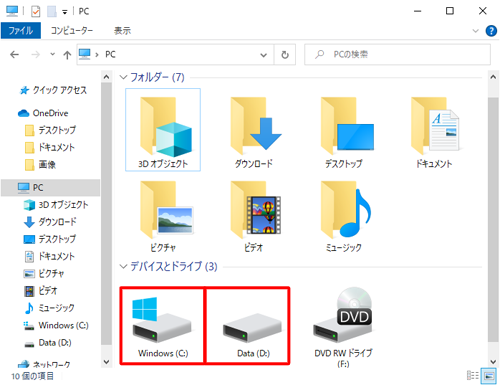Go back with the left arrow
Viewport: 500px width, 385px height.
(14, 54)
